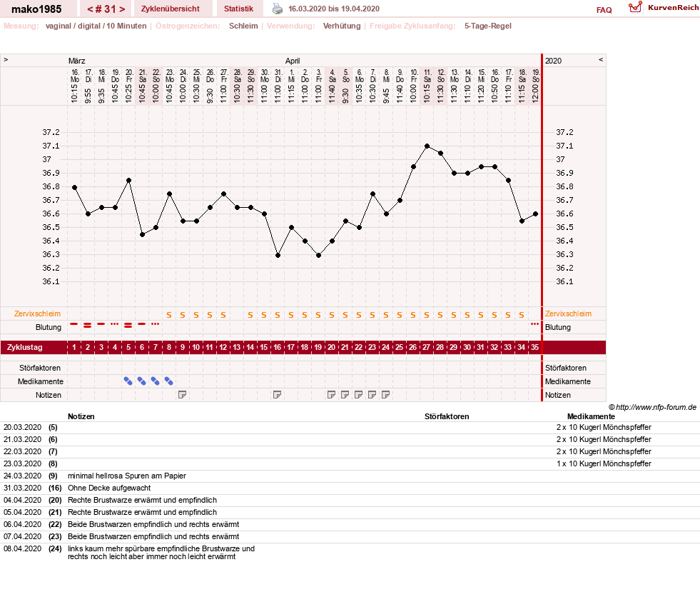Click the medication pill icon on cycle day 7
The height and width of the screenshot is (597, 700).
point(155,381)
